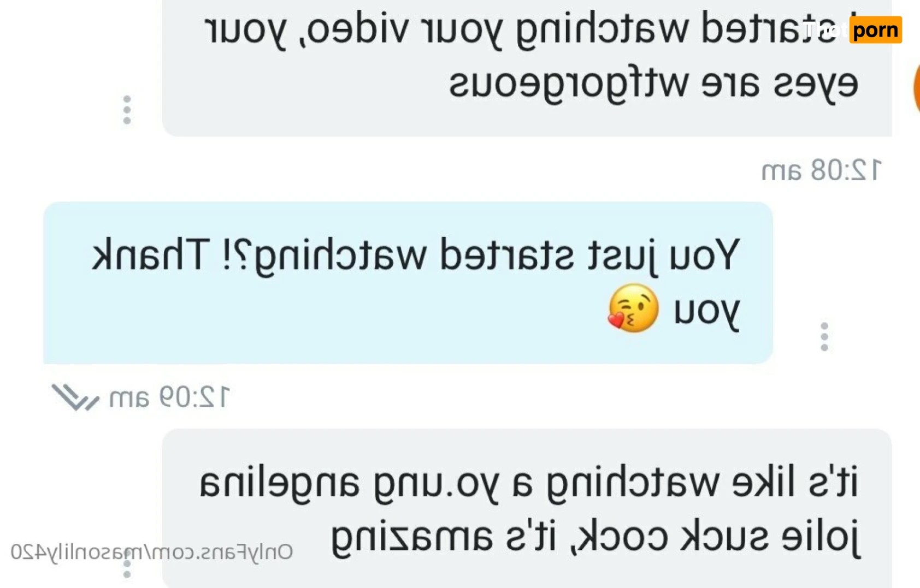Click the double-checkmark read receipt icon
920x588 pixels.
click(x=75, y=397)
